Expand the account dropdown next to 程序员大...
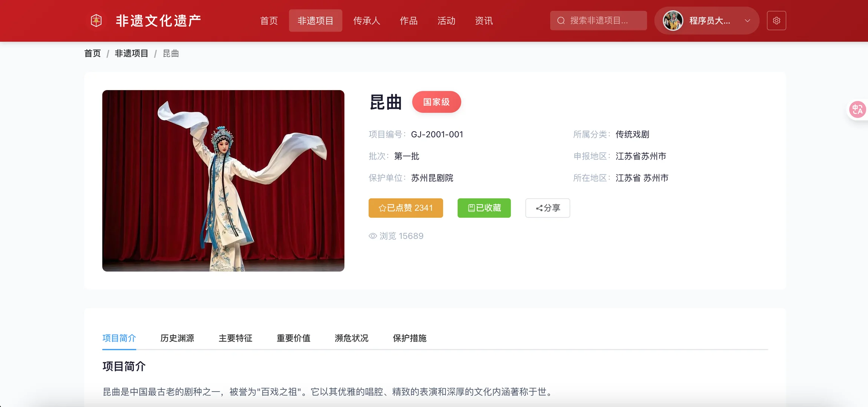868x407 pixels. pyautogui.click(x=748, y=20)
